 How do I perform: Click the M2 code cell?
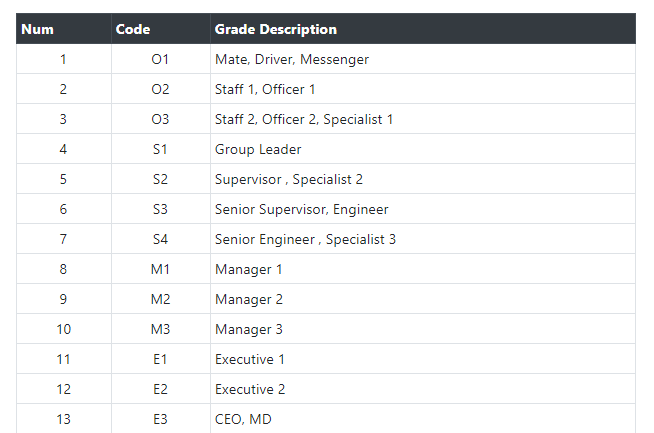point(160,299)
